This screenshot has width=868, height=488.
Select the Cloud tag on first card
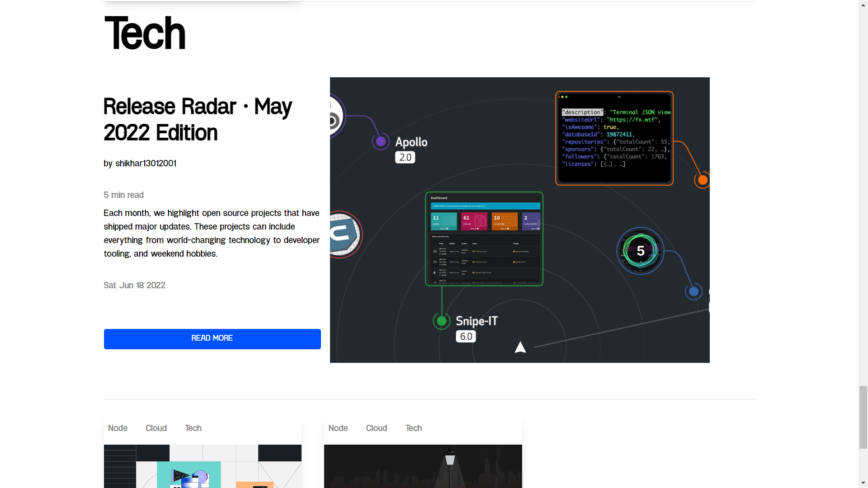point(156,428)
